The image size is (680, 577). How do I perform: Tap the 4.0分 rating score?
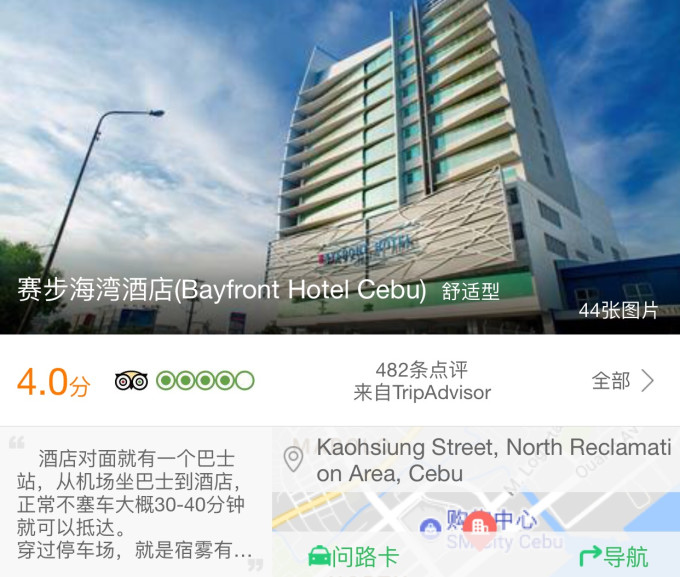53,382
